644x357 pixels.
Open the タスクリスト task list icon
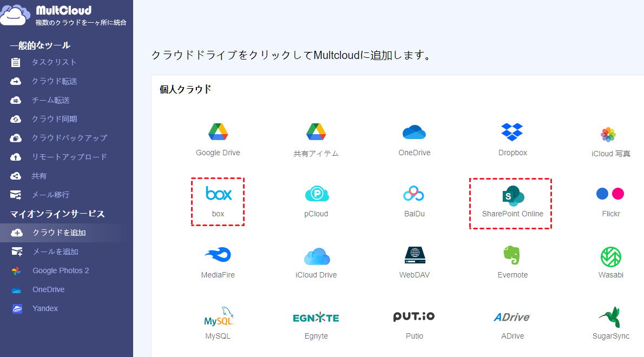(16, 62)
